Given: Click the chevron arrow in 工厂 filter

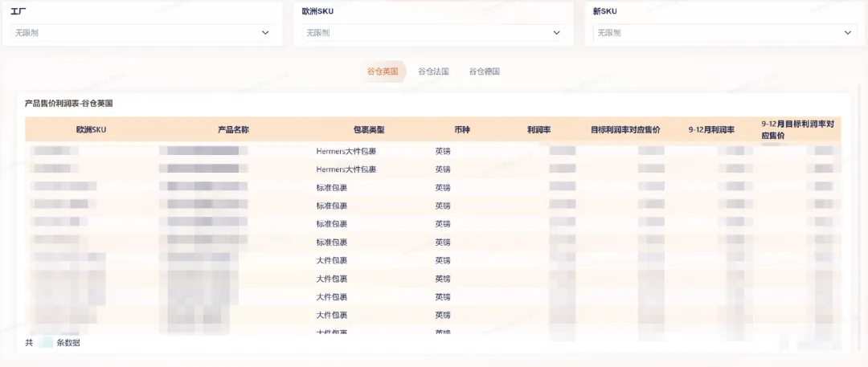Looking at the screenshot, I should pos(265,33).
